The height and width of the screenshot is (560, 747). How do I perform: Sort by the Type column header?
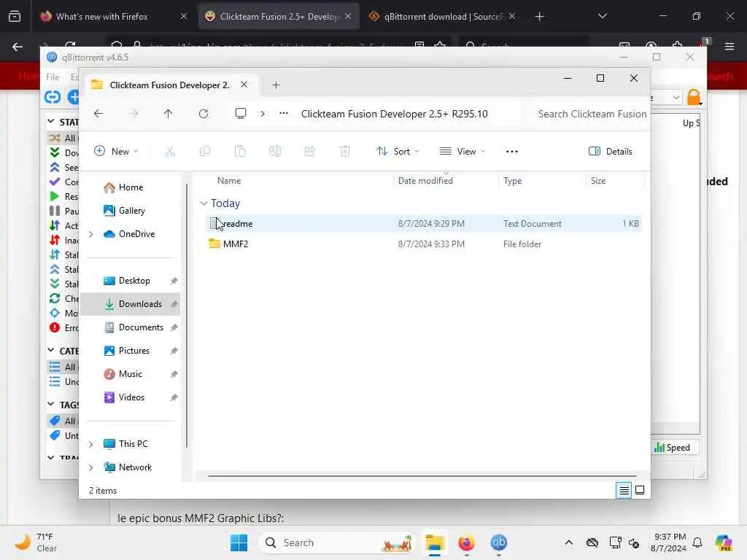pyautogui.click(x=513, y=181)
